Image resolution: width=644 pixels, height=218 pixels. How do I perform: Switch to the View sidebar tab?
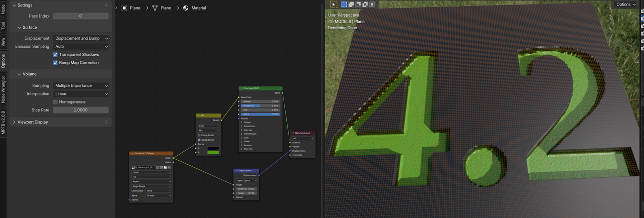click(3, 42)
